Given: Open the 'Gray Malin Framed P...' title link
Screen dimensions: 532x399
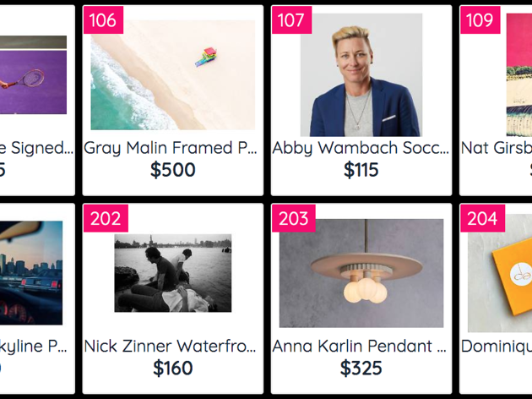Looking at the screenshot, I should (x=171, y=148).
